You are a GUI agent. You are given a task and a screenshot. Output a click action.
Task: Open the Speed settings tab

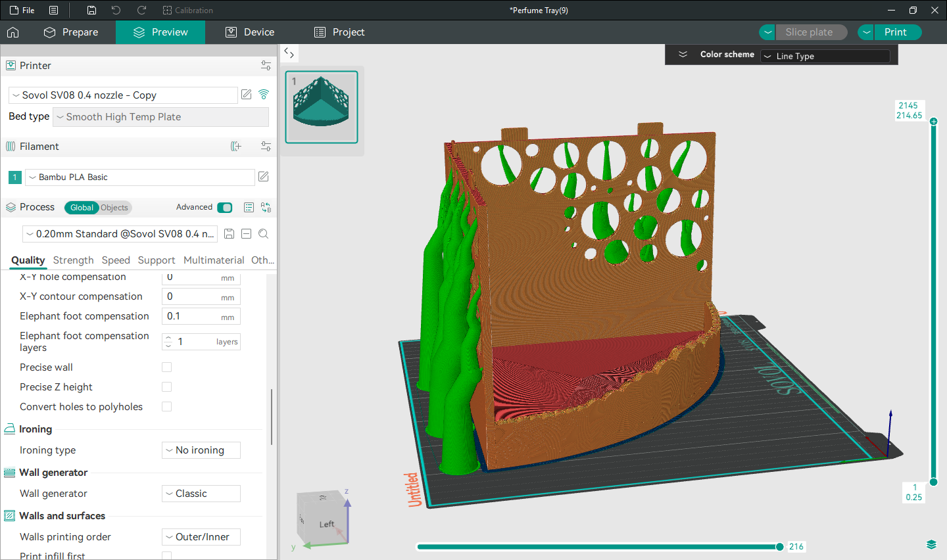[x=116, y=260]
